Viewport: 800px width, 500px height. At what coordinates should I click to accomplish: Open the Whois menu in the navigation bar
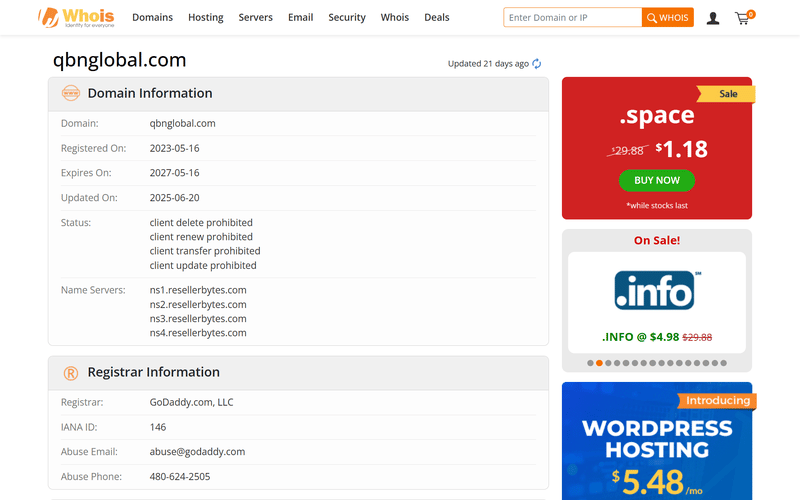[395, 17]
